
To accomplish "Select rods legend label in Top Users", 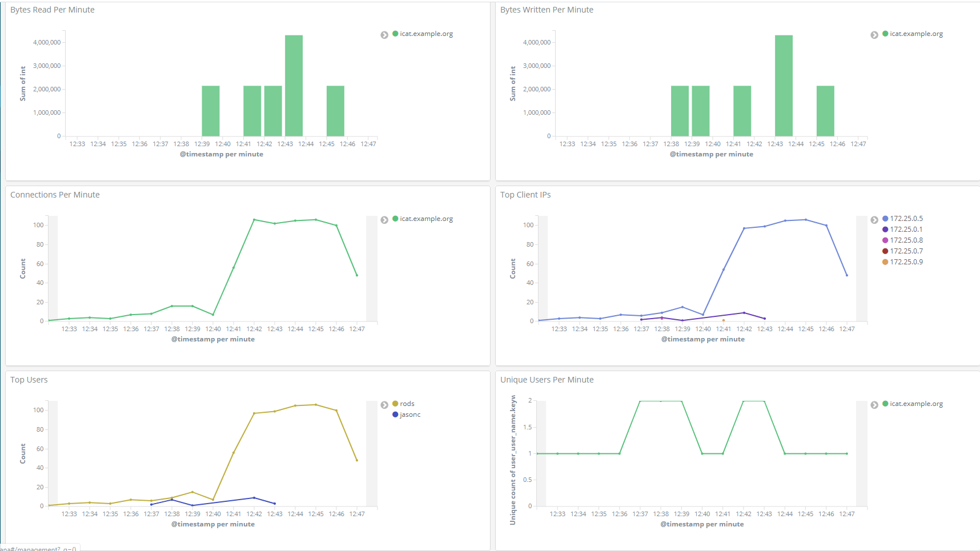I will 407,404.
